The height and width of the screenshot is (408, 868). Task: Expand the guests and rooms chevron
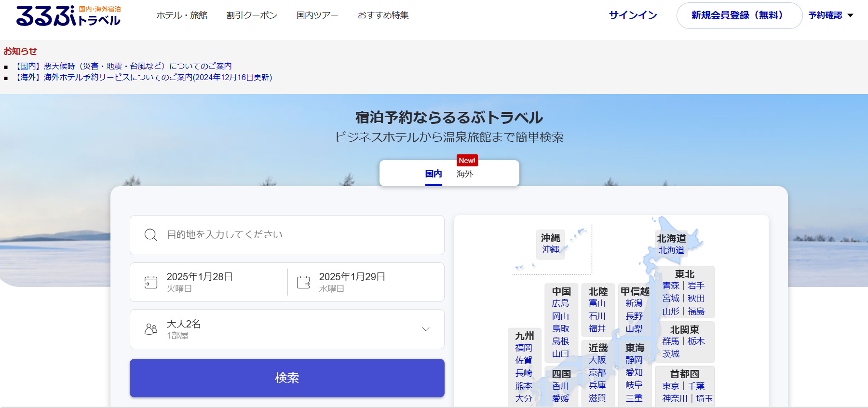pyautogui.click(x=426, y=329)
